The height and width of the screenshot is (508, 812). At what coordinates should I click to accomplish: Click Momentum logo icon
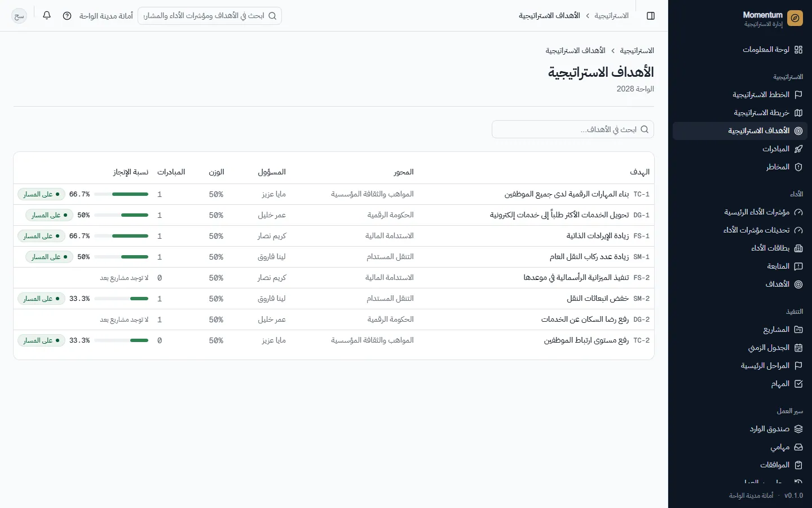pos(795,19)
